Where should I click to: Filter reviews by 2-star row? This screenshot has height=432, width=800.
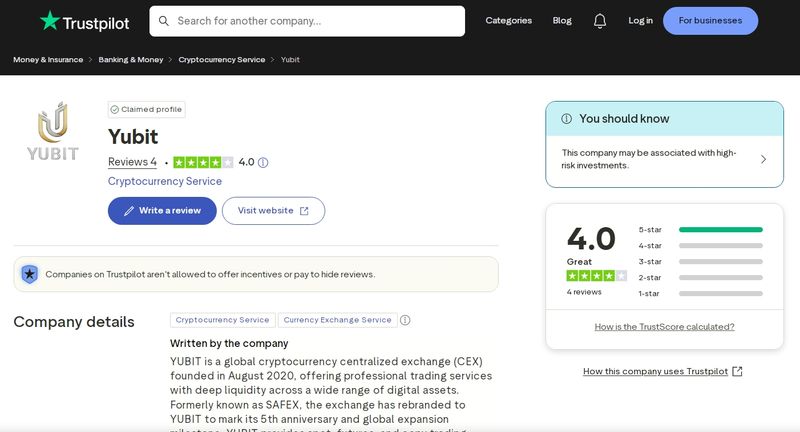tap(701, 277)
